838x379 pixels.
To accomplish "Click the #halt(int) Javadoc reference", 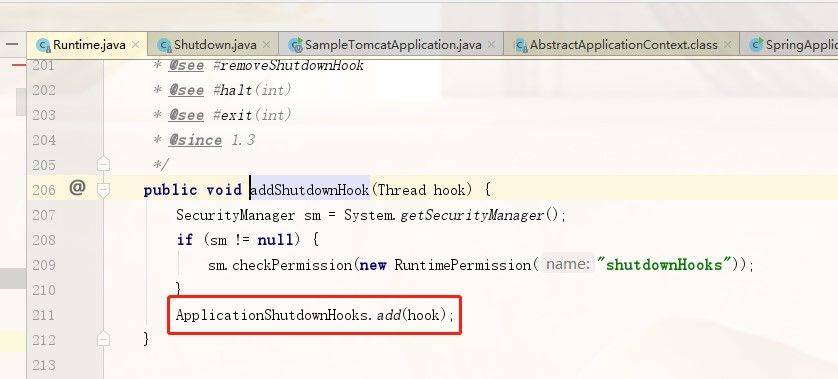I will (x=252, y=90).
